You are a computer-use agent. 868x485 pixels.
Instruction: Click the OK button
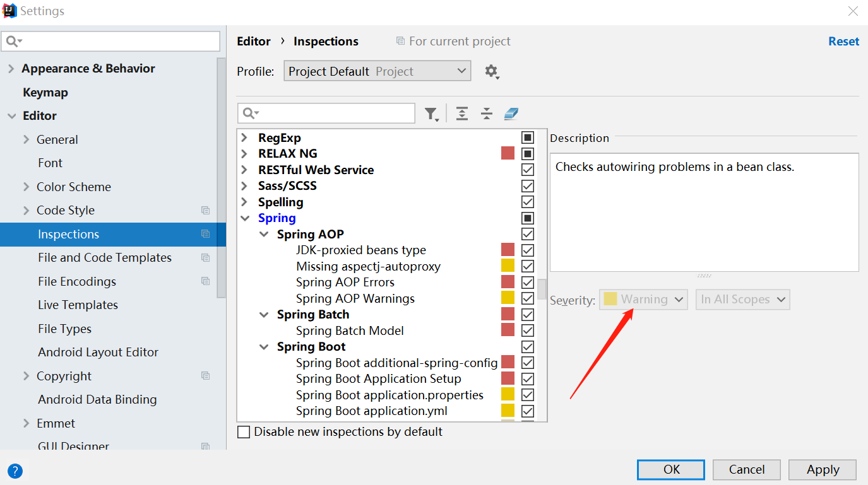click(x=671, y=469)
